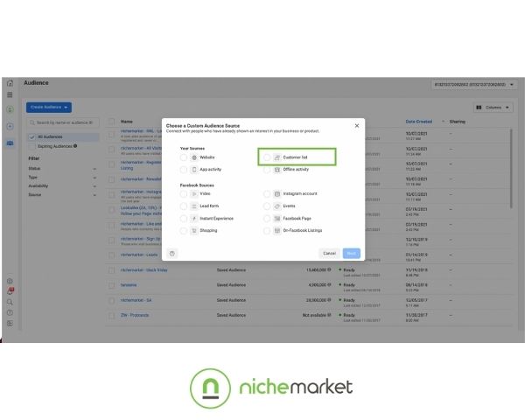The width and height of the screenshot is (525, 420).
Task: Expand the Status filter section
Action: 61,168
